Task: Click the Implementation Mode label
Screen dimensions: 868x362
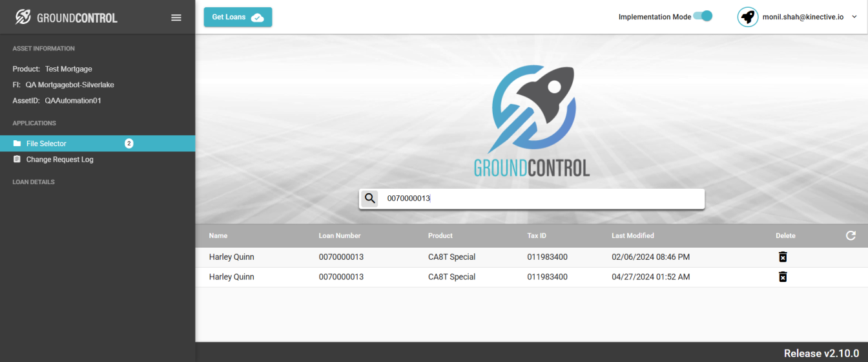Action: pos(655,17)
